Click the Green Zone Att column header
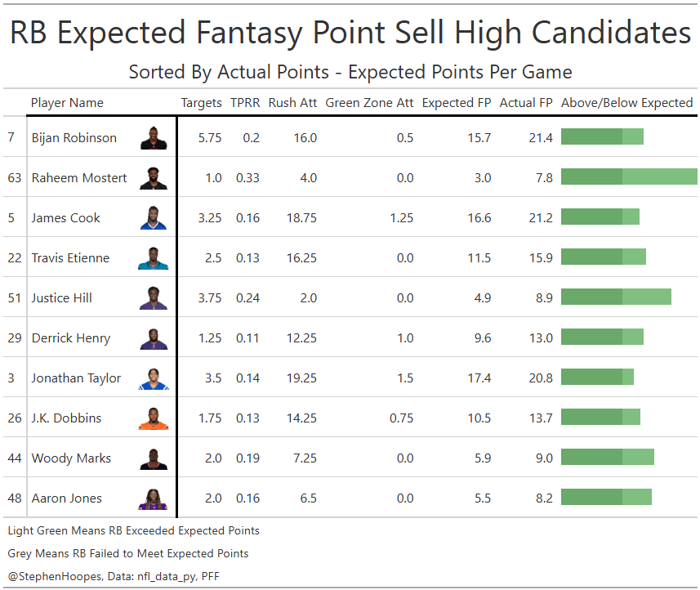The width and height of the screenshot is (700, 590). pos(369,103)
